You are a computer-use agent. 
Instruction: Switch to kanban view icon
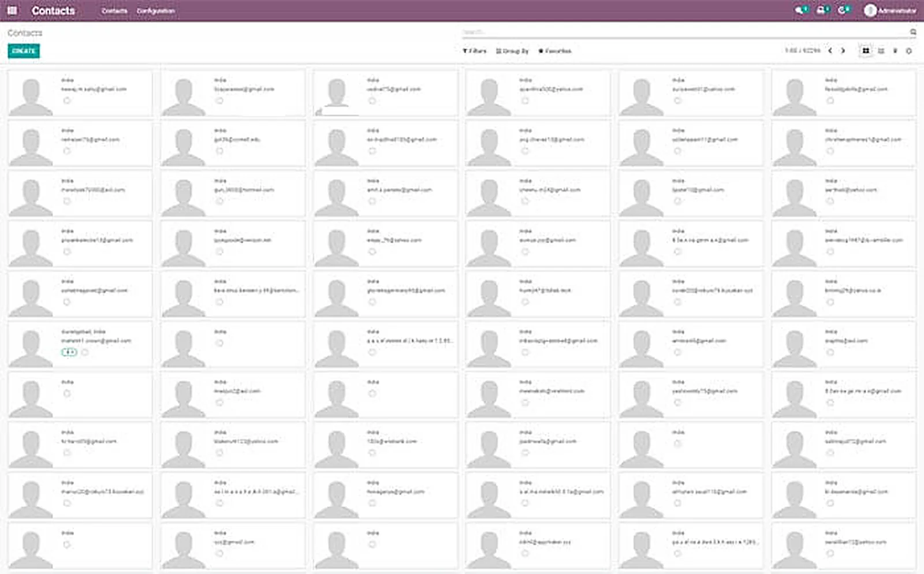click(865, 51)
